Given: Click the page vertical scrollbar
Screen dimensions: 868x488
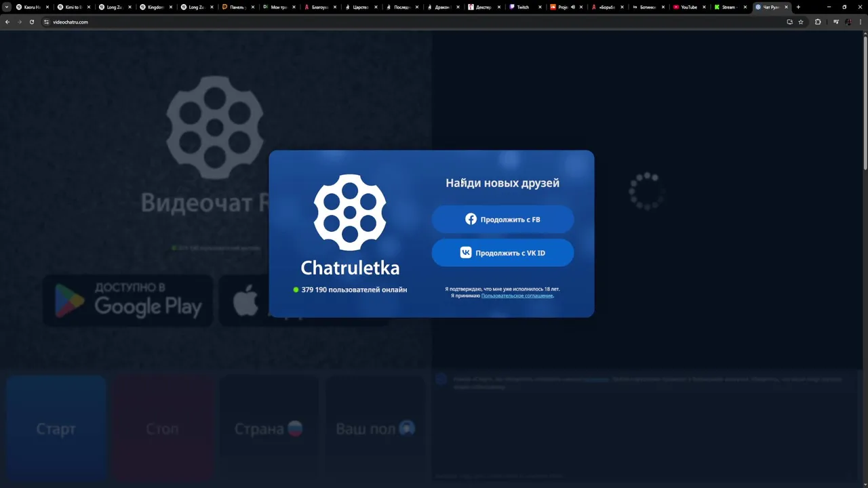Looking at the screenshot, I should pos(865,102).
